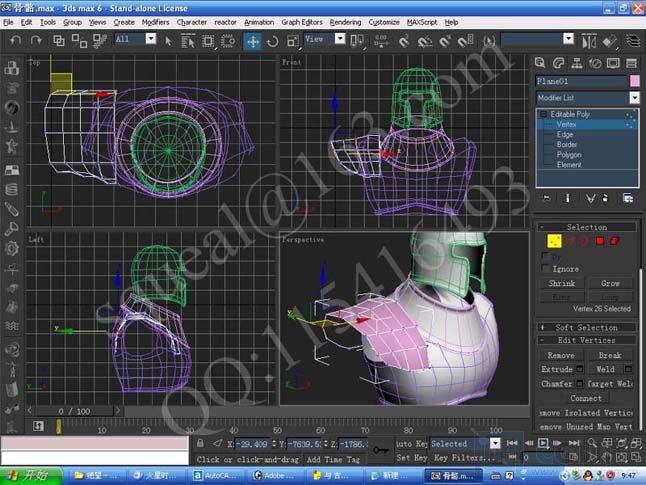This screenshot has width=646, height=485.
Task: Toggle Window/Crossing selection mode icon
Action: (228, 41)
